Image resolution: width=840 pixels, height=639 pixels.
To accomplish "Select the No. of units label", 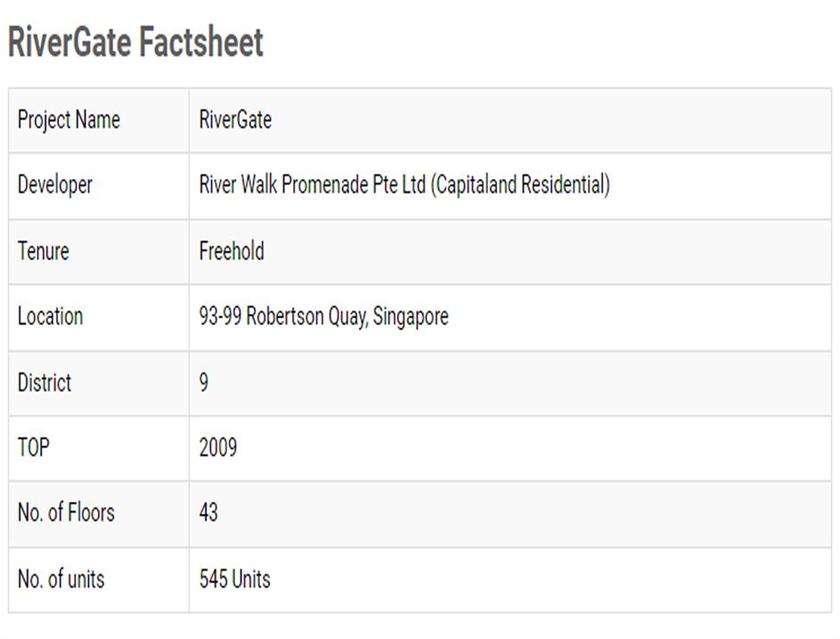I will 61,579.
